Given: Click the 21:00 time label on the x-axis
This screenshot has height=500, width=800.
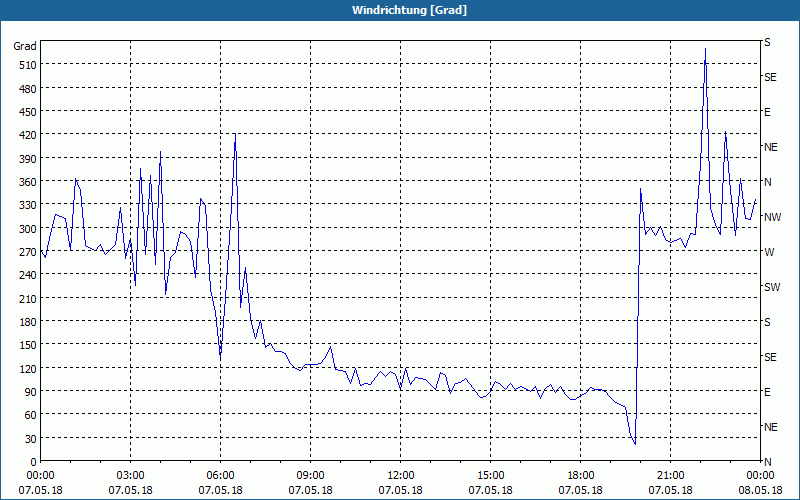Looking at the screenshot, I should tap(670, 476).
